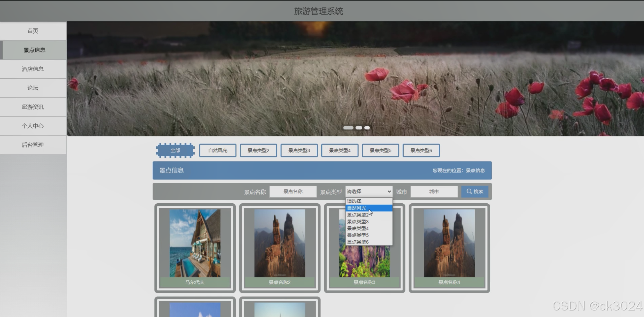This screenshot has height=317, width=644.
Task: Go to 酒店信息 in the sidebar
Action: [33, 69]
